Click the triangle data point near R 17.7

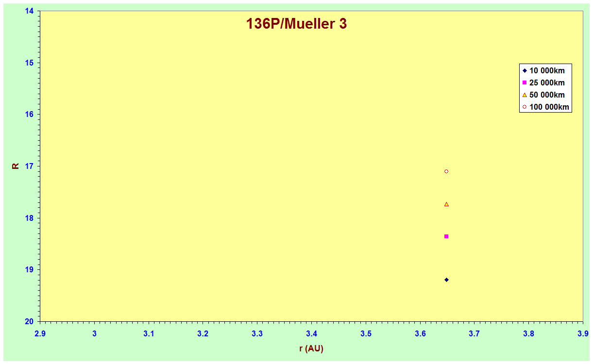click(446, 204)
